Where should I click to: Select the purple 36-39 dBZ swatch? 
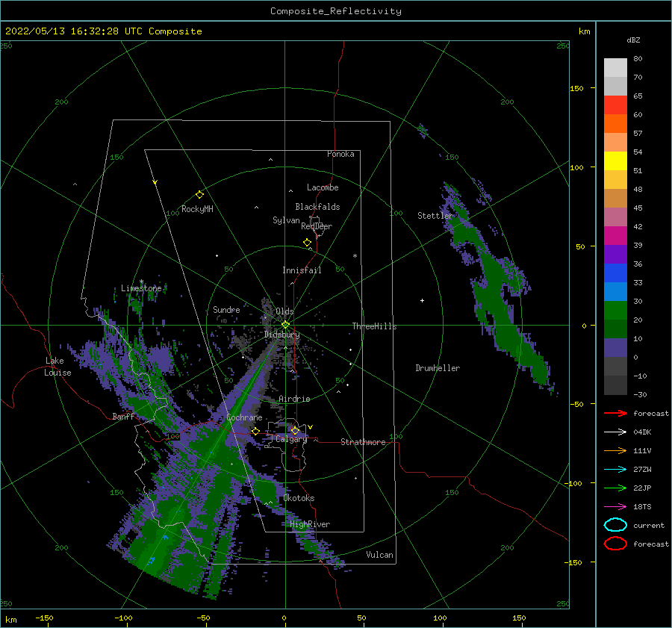pos(615,254)
